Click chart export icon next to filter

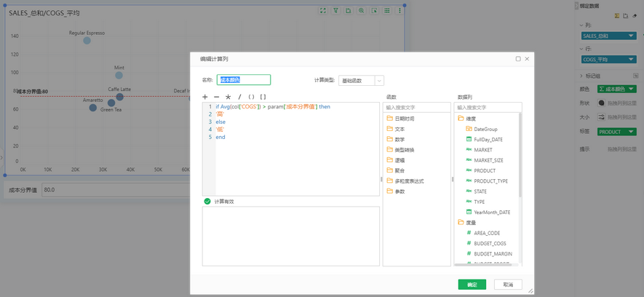pyautogui.click(x=349, y=11)
